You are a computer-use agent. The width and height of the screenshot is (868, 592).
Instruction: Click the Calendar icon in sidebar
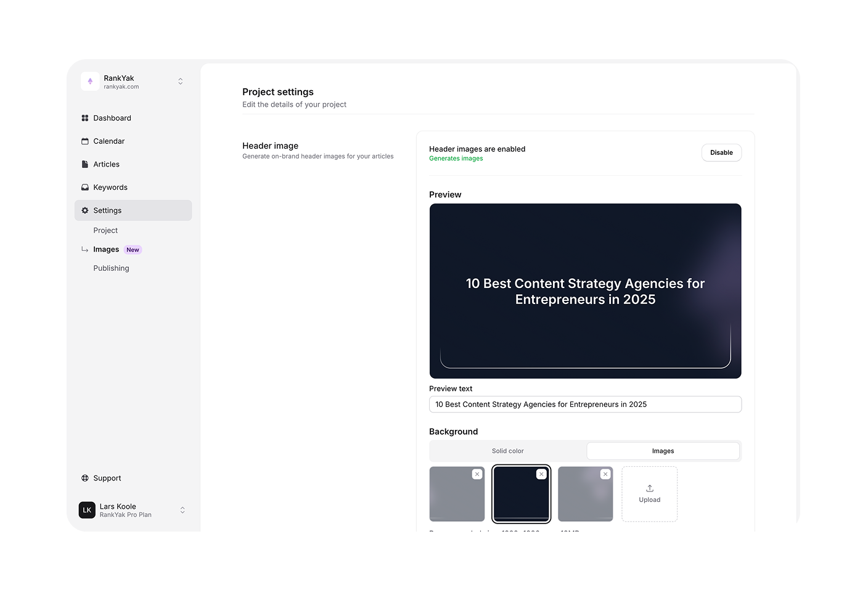(x=85, y=141)
